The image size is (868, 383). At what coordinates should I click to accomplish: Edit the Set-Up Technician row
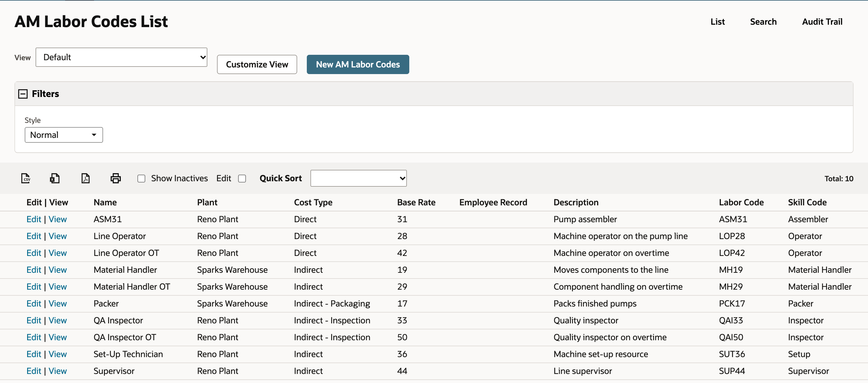pos(34,354)
